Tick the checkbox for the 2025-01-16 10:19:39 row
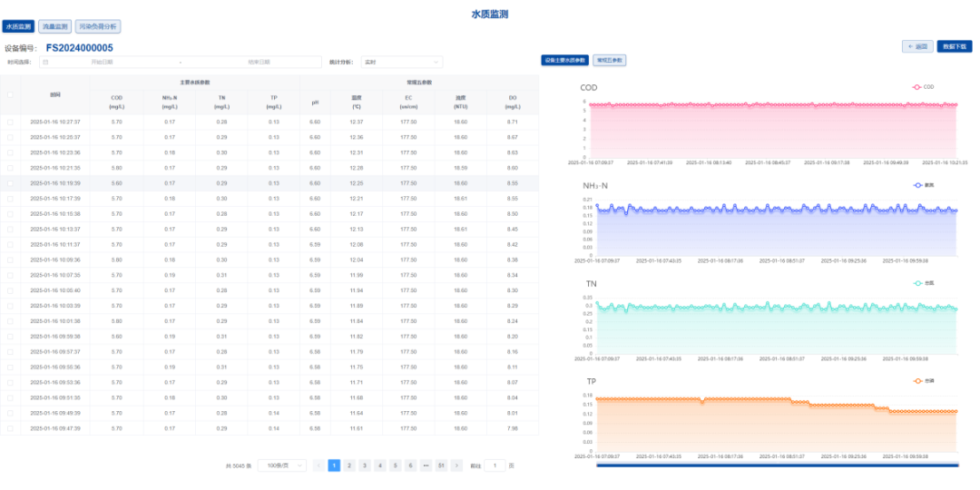Viewport: 980px width, 490px height. click(11, 183)
